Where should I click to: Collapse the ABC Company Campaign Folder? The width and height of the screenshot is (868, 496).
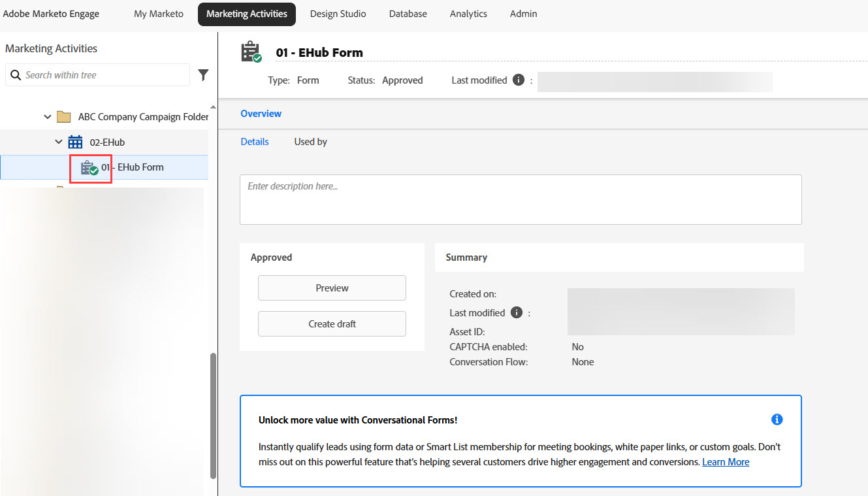47,117
